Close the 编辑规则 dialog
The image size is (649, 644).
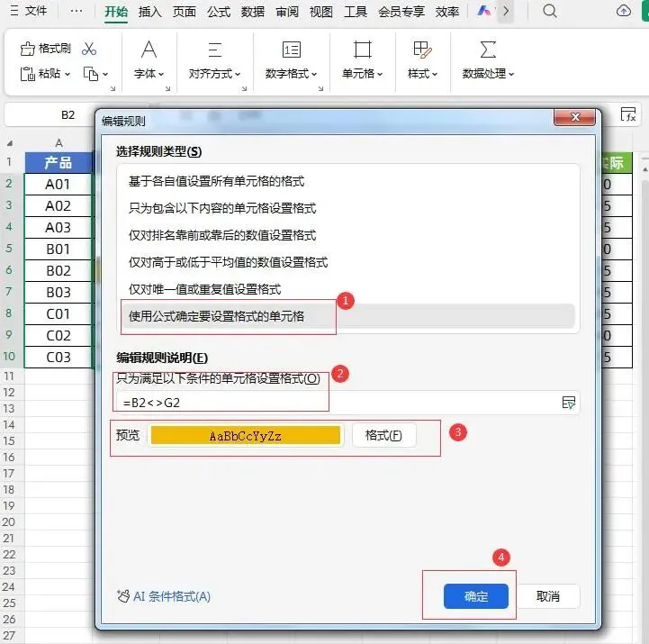[574, 117]
